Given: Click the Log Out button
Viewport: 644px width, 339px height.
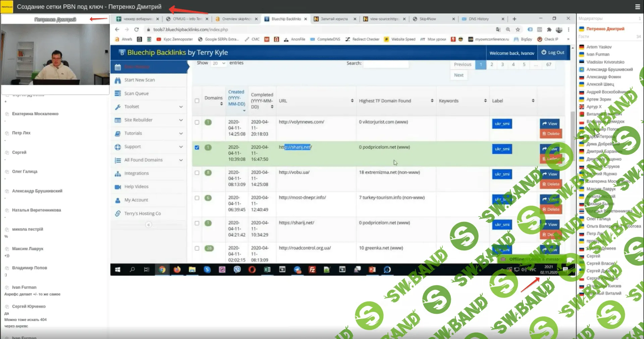Looking at the screenshot, I should pos(553,53).
